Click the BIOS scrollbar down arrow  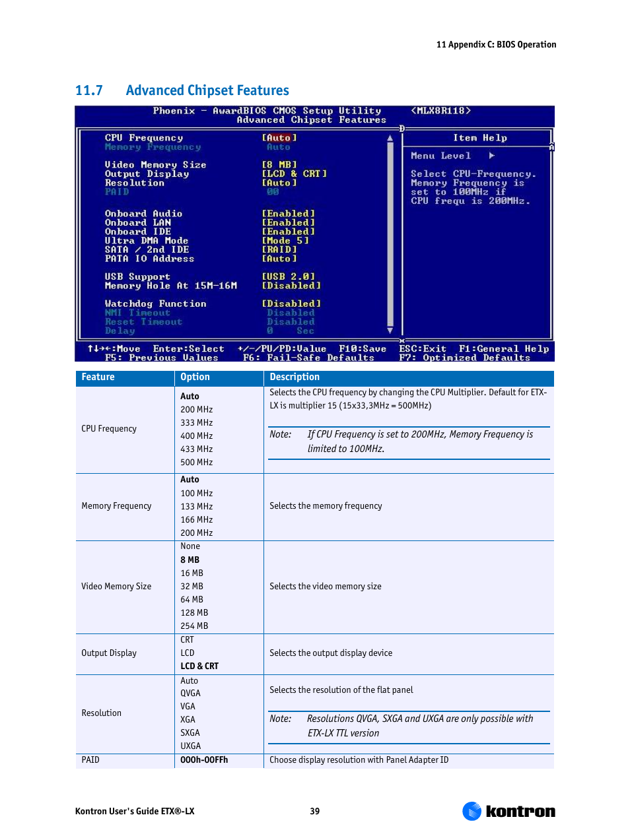390,331
